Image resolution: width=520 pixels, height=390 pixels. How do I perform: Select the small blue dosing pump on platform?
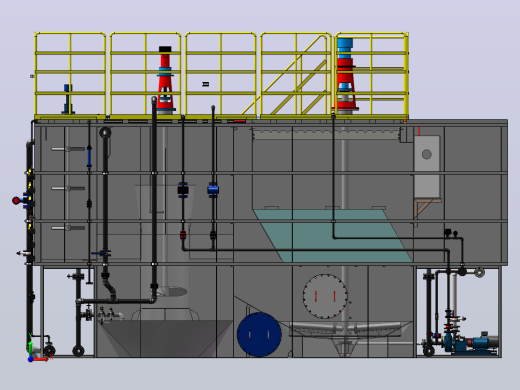68,99
